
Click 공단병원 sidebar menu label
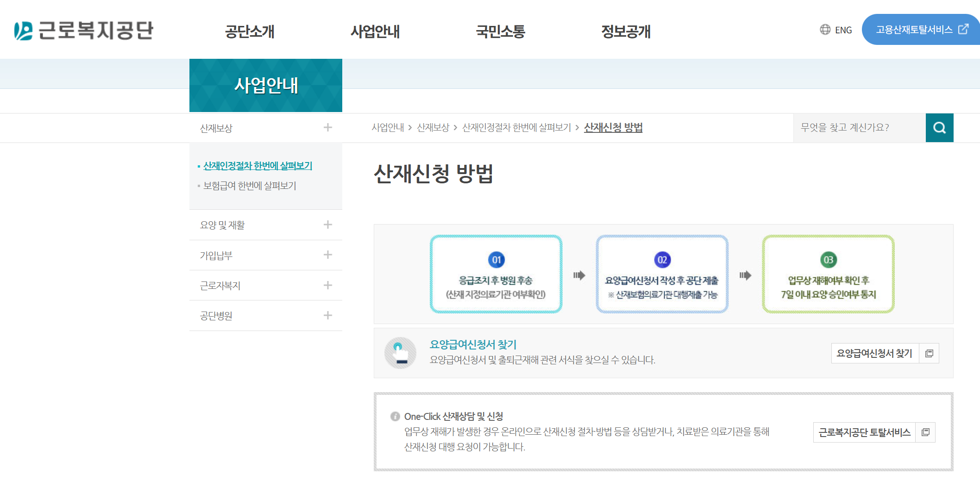(216, 316)
